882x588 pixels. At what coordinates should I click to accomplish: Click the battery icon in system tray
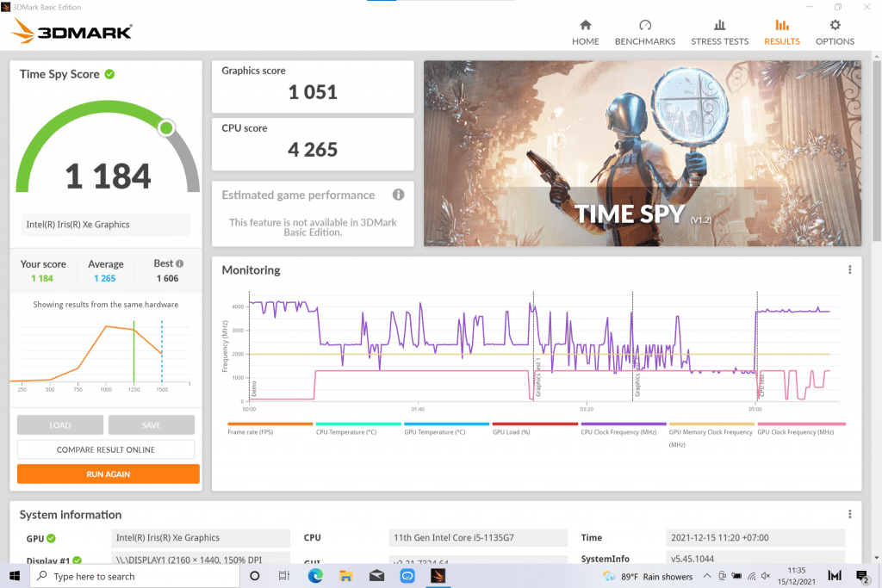click(x=736, y=576)
